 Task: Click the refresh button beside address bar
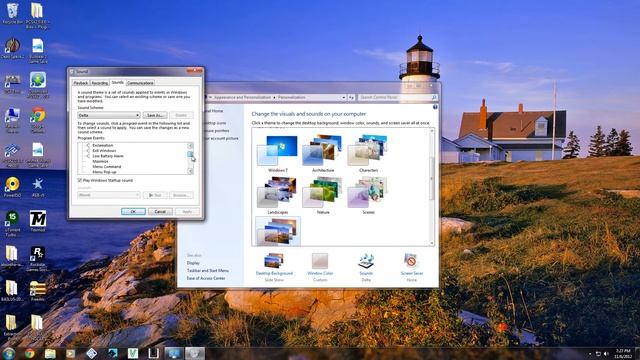tap(351, 98)
